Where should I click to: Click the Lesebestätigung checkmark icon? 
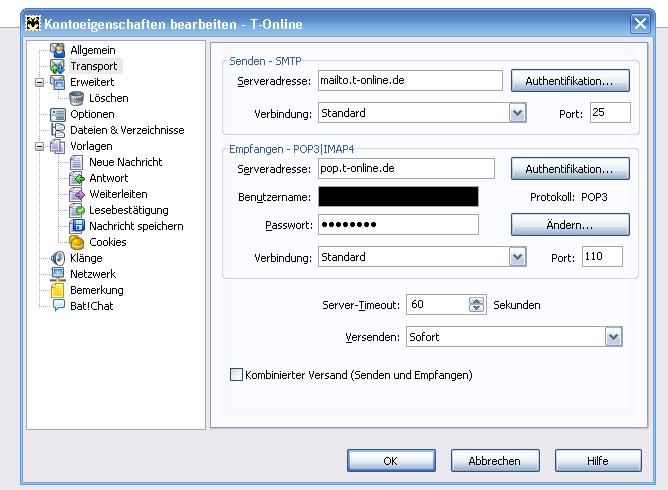pos(77,210)
